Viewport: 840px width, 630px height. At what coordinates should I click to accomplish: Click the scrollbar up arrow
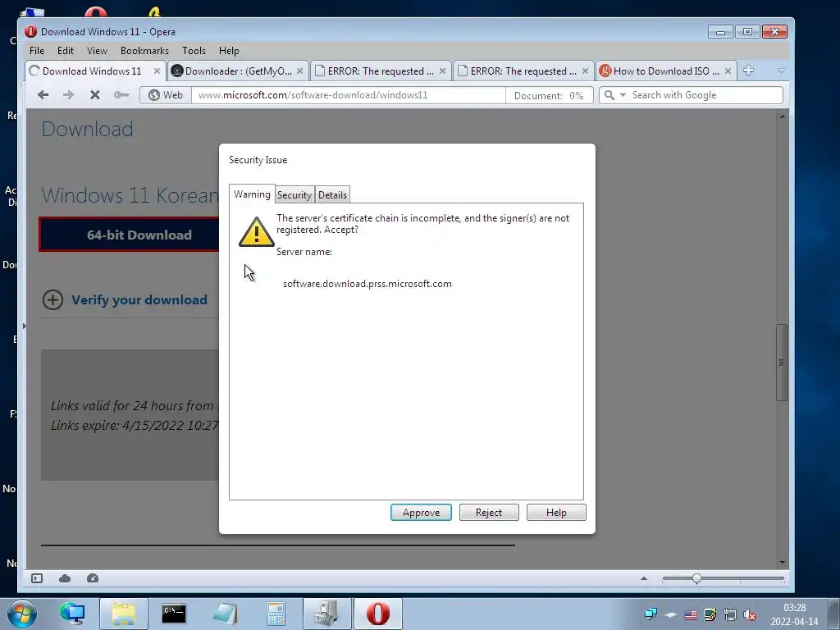pos(782,116)
